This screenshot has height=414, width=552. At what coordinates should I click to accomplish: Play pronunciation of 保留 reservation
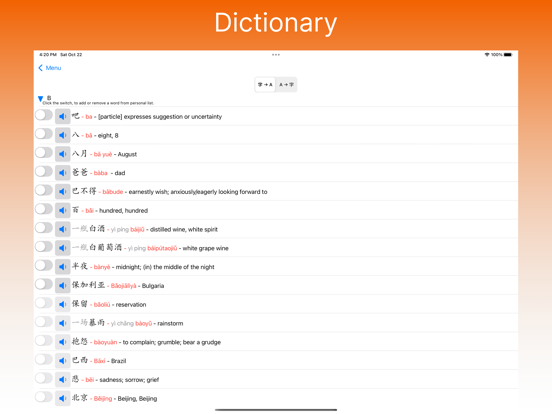[63, 304]
